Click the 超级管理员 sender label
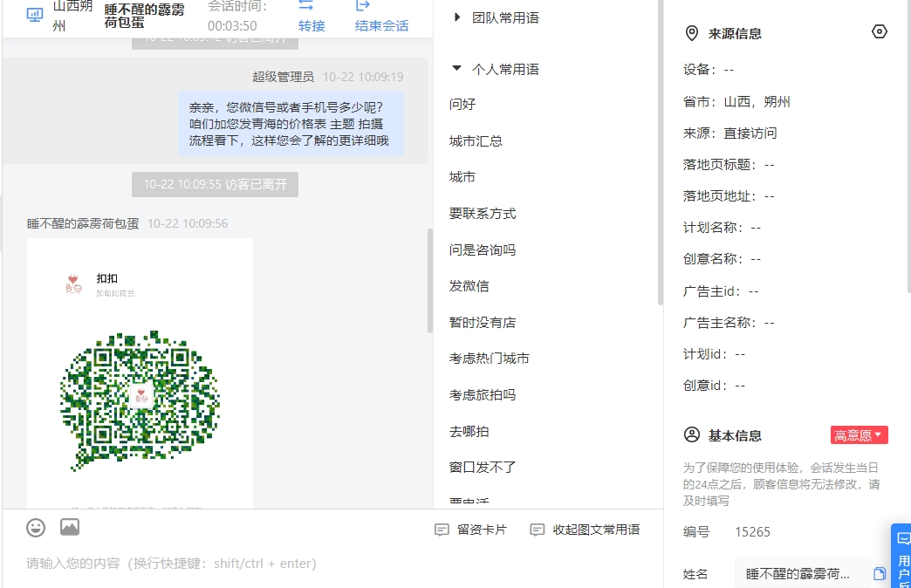This screenshot has width=911, height=588. (x=283, y=77)
